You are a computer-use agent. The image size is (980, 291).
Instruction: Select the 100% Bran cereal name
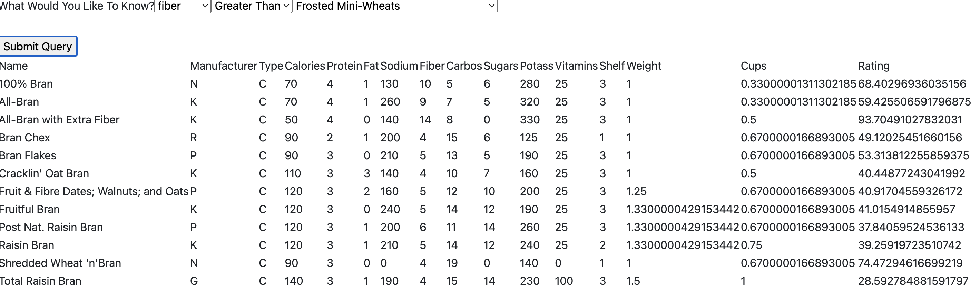tap(26, 84)
